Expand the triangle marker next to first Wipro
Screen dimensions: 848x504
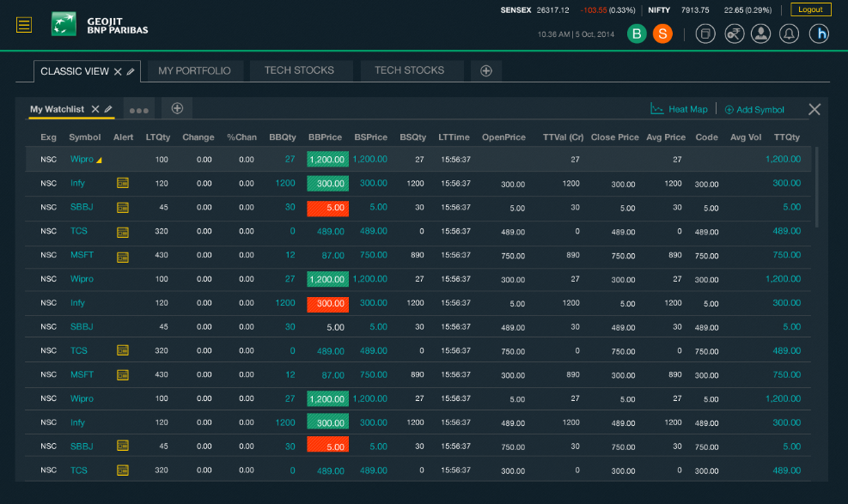99,161
